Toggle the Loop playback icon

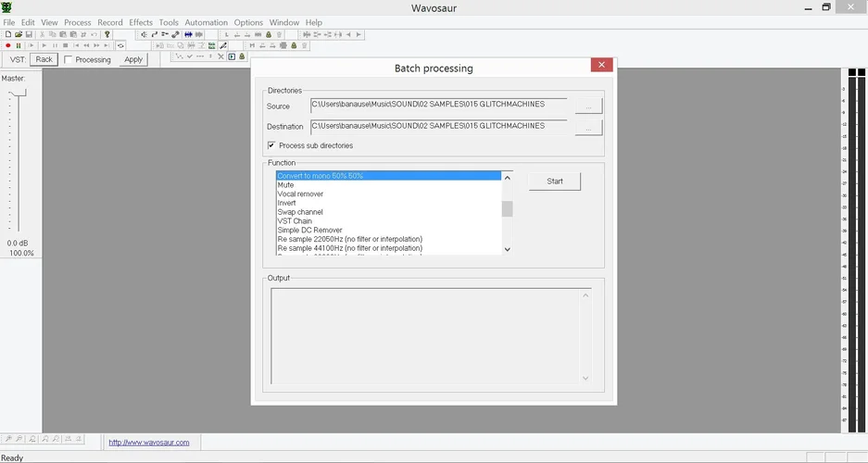(120, 45)
